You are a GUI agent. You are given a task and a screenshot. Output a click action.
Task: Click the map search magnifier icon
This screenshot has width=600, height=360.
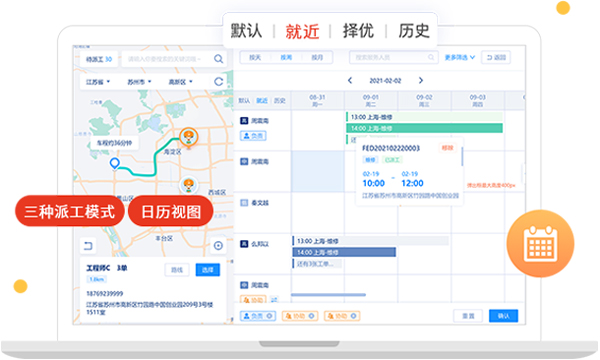coord(218,59)
